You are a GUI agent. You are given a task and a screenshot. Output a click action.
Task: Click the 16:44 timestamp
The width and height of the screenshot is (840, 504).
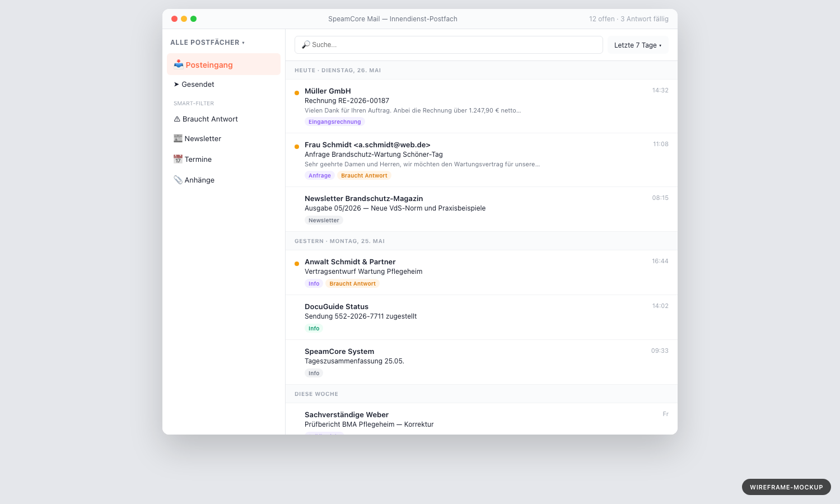pos(660,261)
